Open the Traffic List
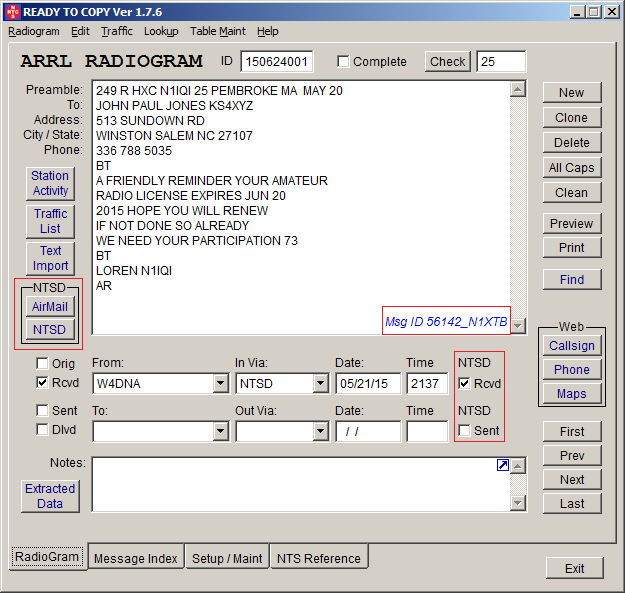 click(50, 221)
